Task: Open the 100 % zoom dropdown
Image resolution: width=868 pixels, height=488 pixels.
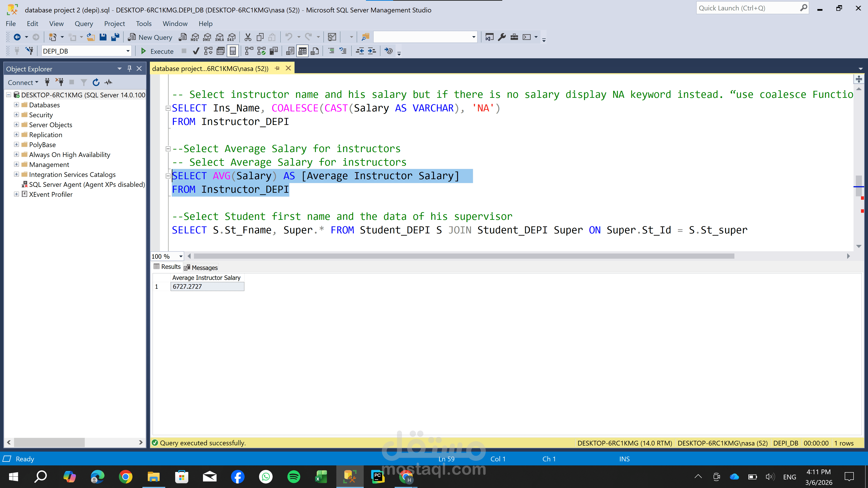Action: (x=181, y=256)
